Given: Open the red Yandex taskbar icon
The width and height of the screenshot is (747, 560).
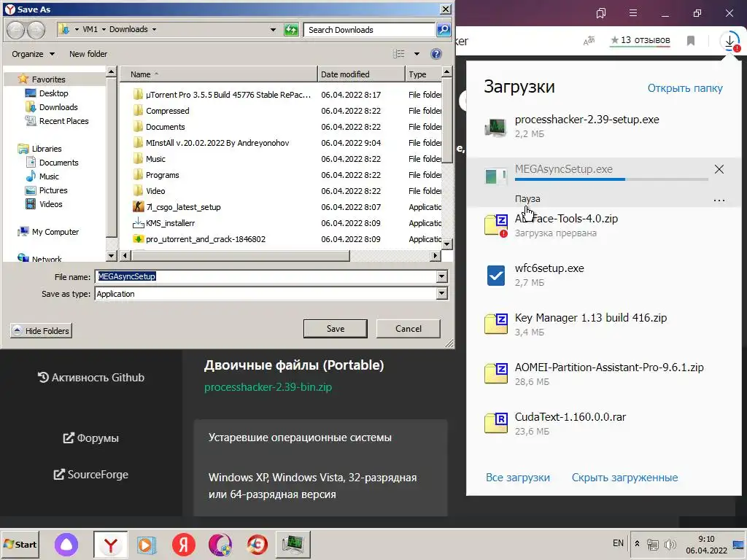Looking at the screenshot, I should pyautogui.click(x=183, y=544).
